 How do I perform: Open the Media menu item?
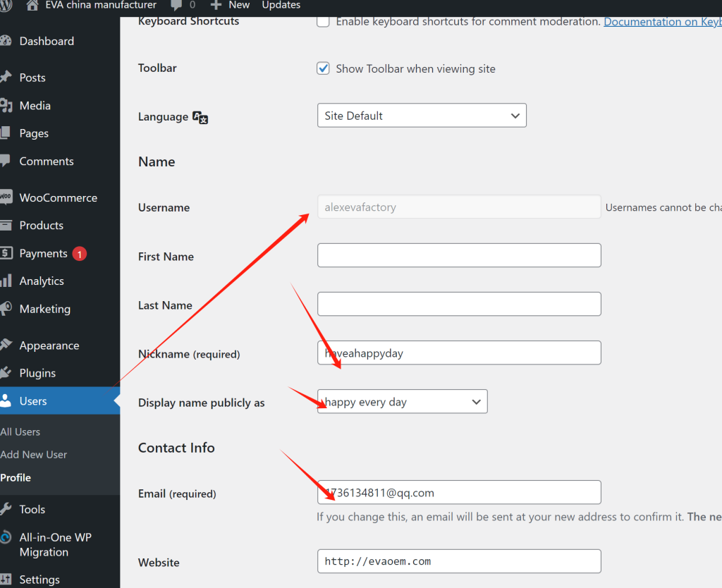[x=35, y=106]
